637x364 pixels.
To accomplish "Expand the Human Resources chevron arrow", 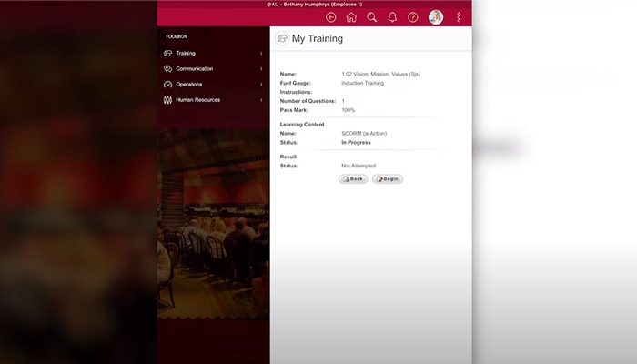I will click(x=261, y=100).
